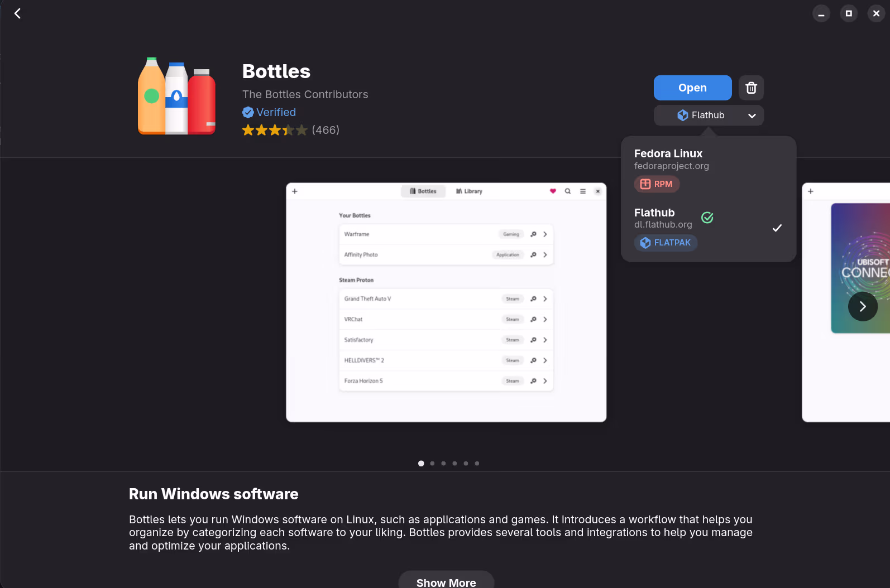Click the heart icon in the screenshot
The image size is (890, 588).
[x=553, y=191]
